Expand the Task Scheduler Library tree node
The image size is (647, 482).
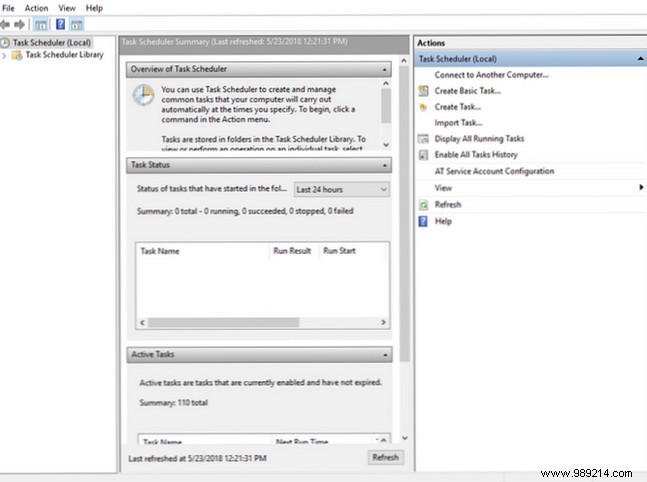tap(6, 56)
